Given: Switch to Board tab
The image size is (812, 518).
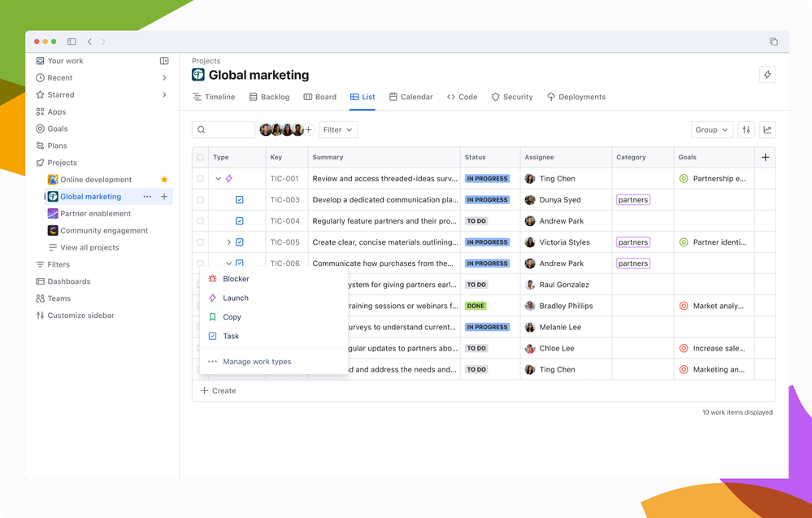Looking at the screenshot, I should (x=319, y=97).
